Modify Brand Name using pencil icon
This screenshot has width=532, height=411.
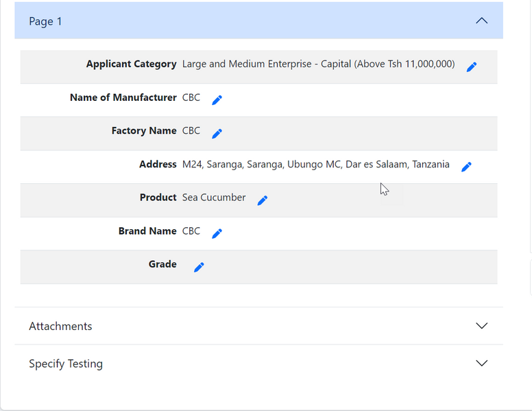217,233
